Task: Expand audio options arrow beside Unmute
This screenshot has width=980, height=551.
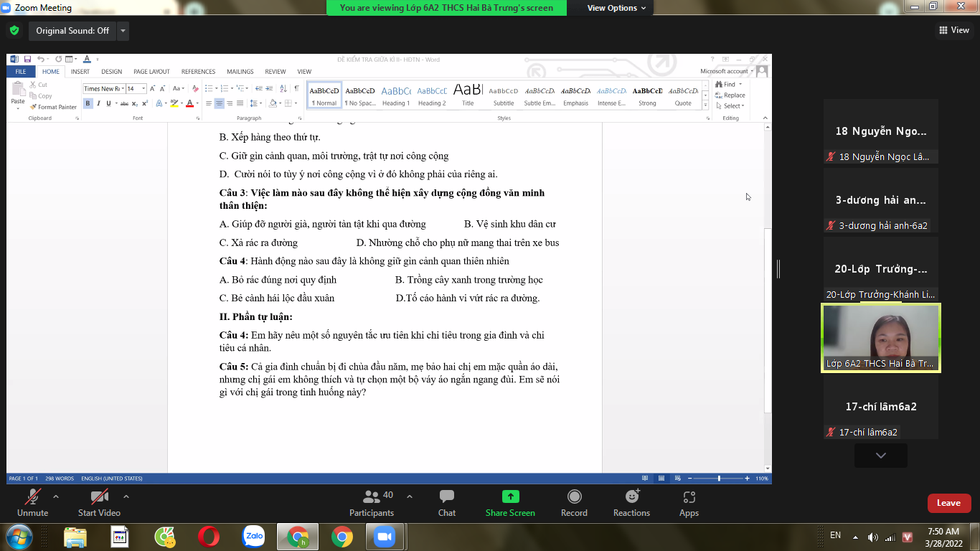Action: click(x=56, y=496)
